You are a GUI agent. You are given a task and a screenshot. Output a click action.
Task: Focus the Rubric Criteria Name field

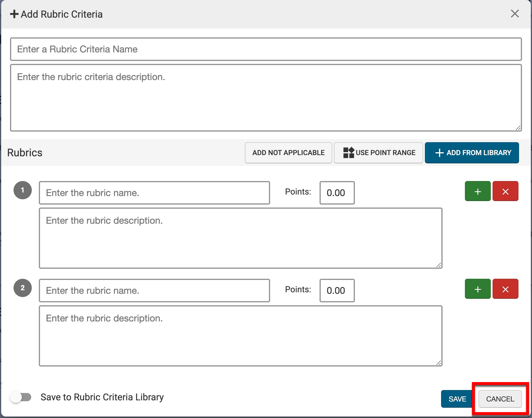[266, 49]
